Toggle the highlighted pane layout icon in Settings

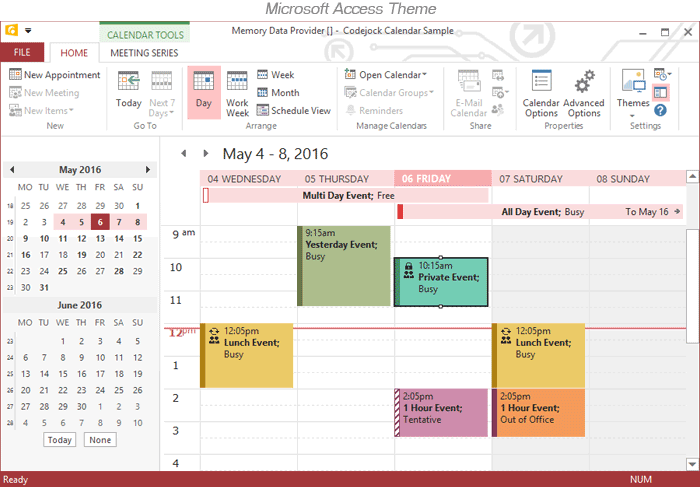coord(661,92)
